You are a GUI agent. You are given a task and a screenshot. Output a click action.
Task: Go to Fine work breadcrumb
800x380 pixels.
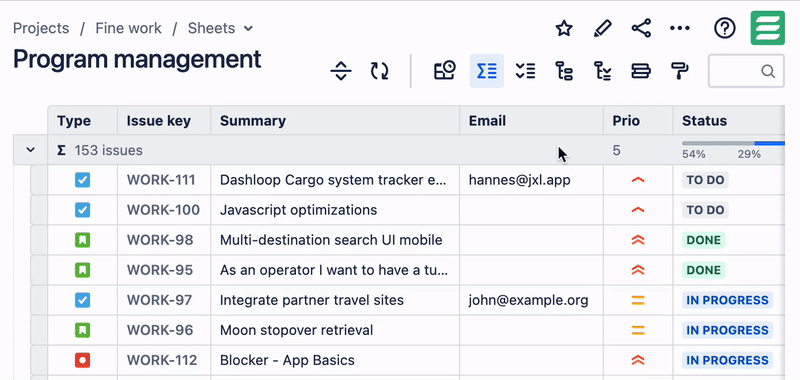pyautogui.click(x=129, y=28)
